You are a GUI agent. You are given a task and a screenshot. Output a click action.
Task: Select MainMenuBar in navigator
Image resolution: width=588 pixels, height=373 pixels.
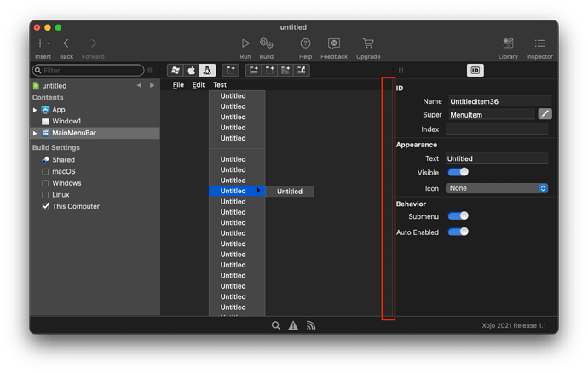[74, 133]
